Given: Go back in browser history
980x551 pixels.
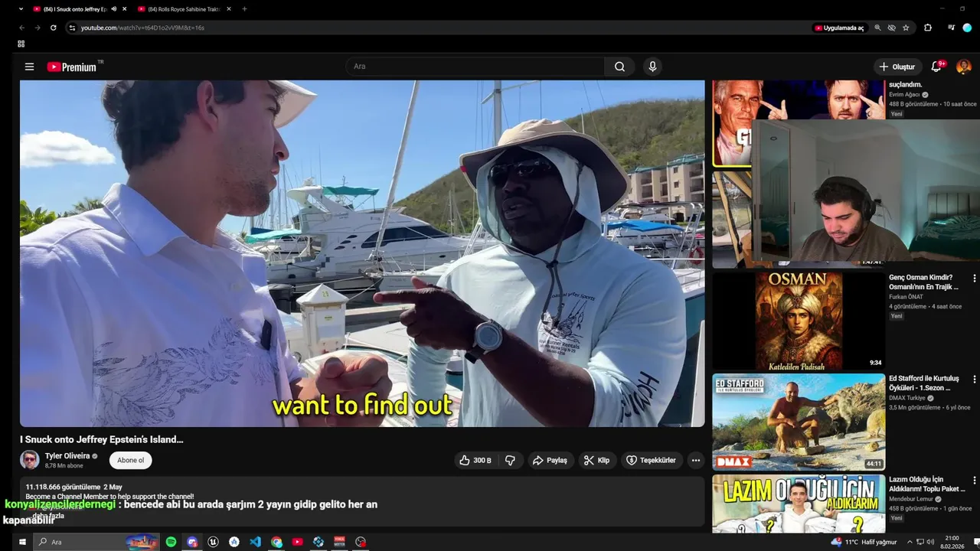Looking at the screenshot, I should (21, 28).
